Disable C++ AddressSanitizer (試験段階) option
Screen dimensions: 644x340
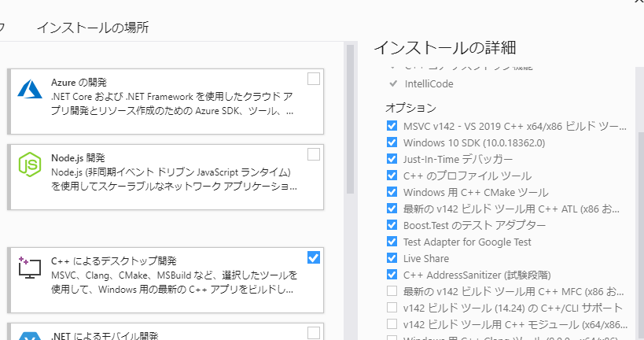point(392,275)
